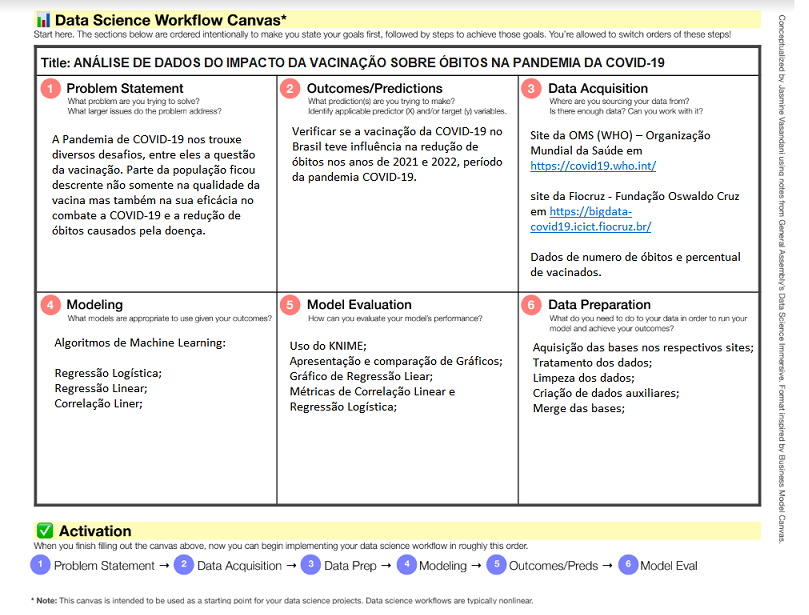The image size is (809, 615).
Task: Click the Regressão Logística line under Modeling
Action: tap(108, 373)
